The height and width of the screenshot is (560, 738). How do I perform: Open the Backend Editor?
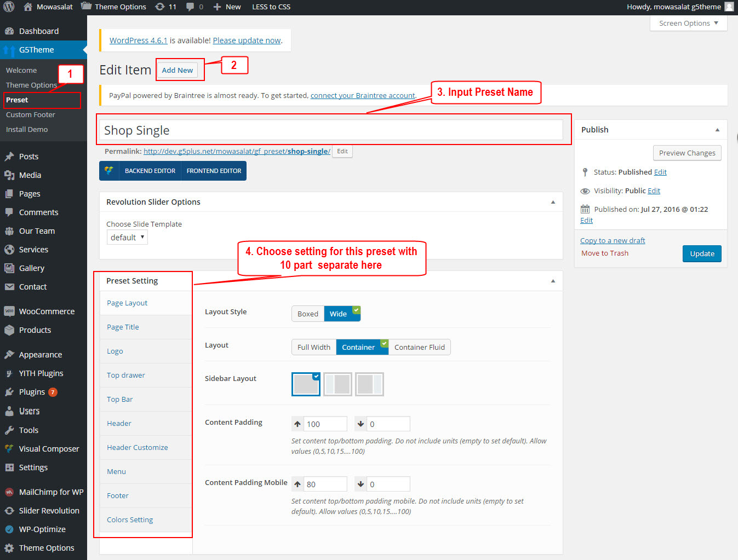150,171
